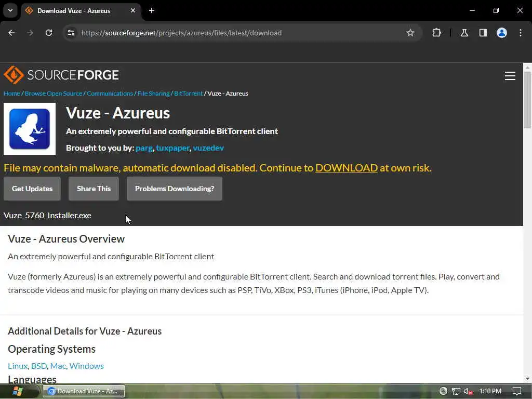
Task: Click the Additional Details for Vuze - Azureus heading
Action: pyautogui.click(x=85, y=331)
